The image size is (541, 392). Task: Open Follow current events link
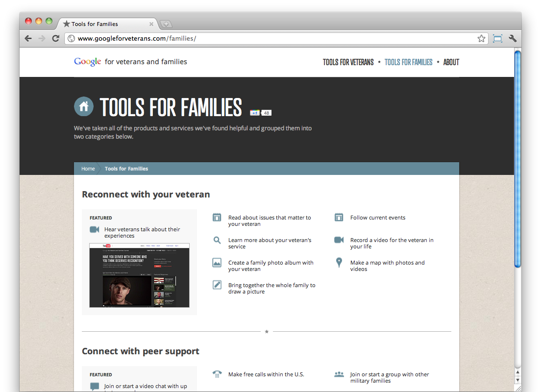378,218
